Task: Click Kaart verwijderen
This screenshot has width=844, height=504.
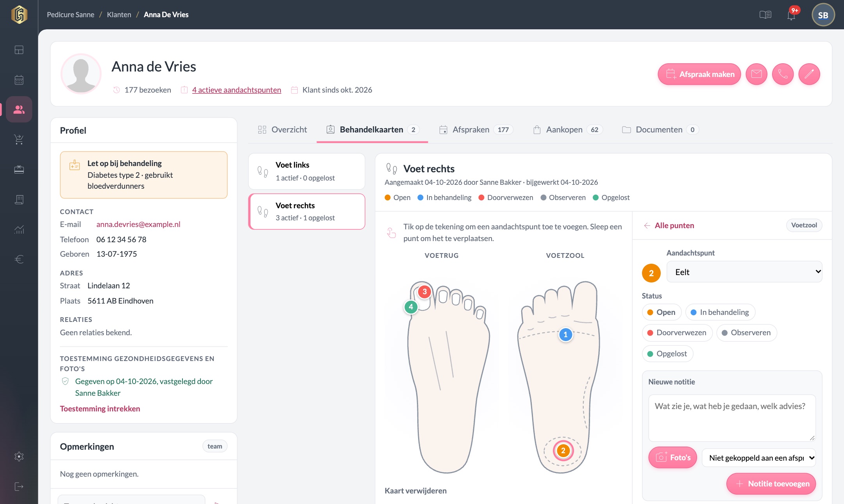Action: pos(415,491)
